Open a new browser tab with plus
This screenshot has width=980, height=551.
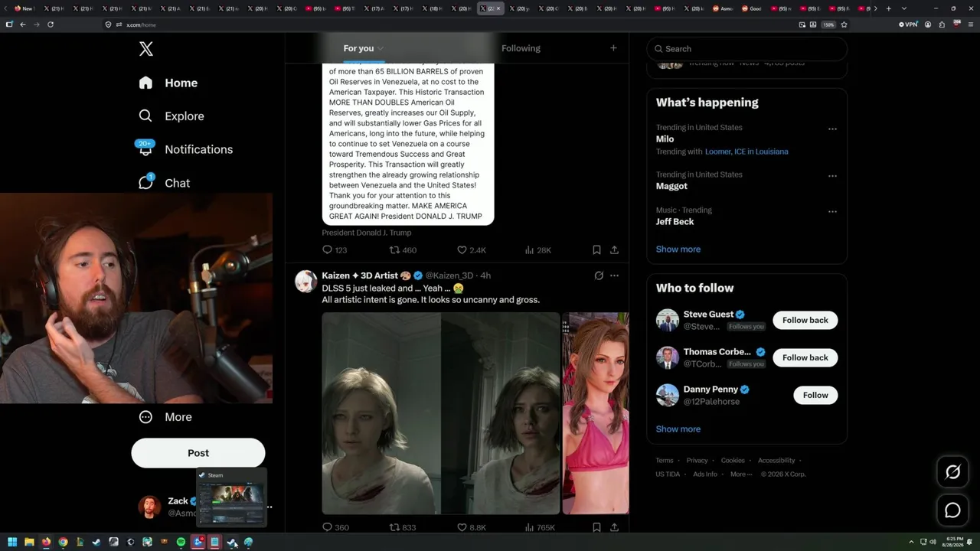(x=888, y=8)
